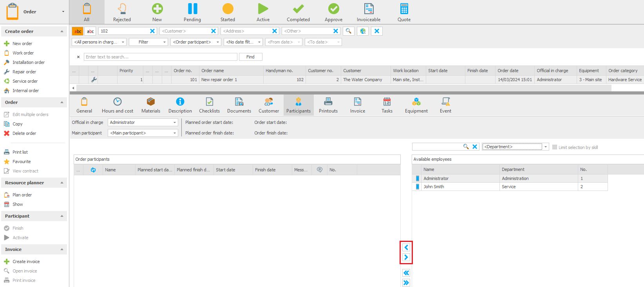The height and width of the screenshot is (287, 644).
Task: Filter orders by New status
Action: 157,12
